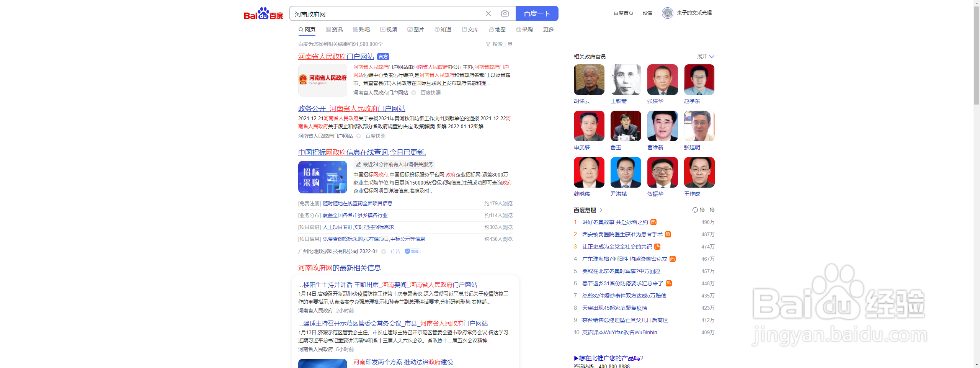This screenshot has width=980, height=368.
Task: Click the 官方 badge next to the first result
Action: click(x=383, y=57)
